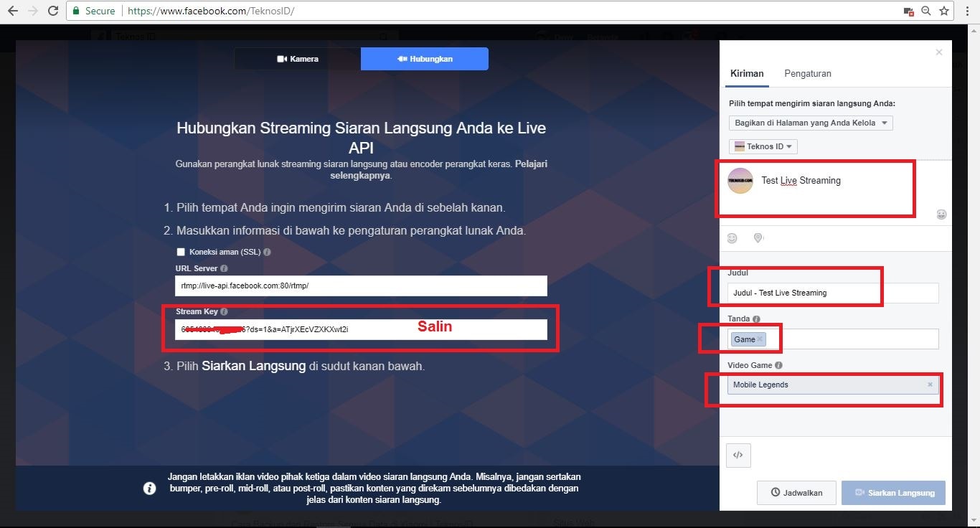This screenshot has height=528, width=980.
Task: Click the Siarkan Langsung button
Action: coord(893,493)
